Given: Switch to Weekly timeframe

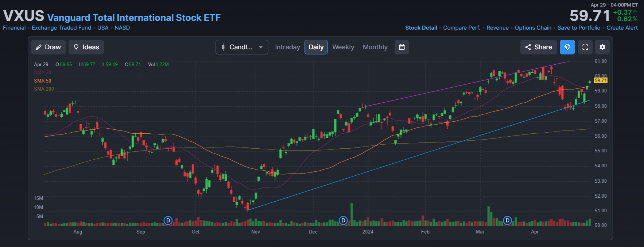Looking at the screenshot, I should (x=343, y=47).
